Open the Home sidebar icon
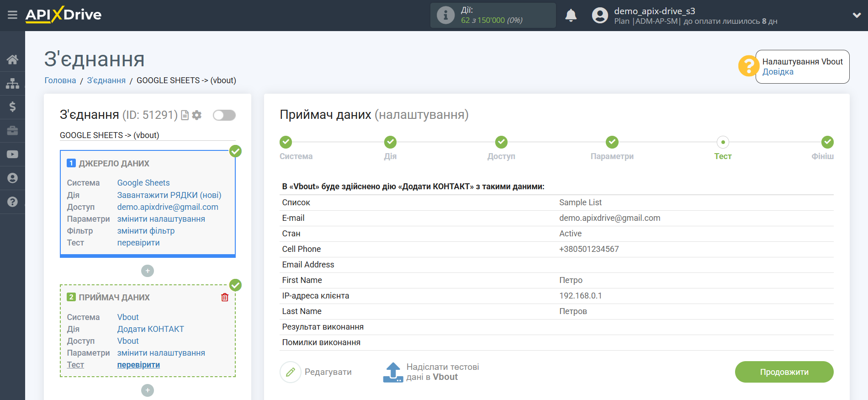This screenshot has height=400, width=868. tap(12, 59)
